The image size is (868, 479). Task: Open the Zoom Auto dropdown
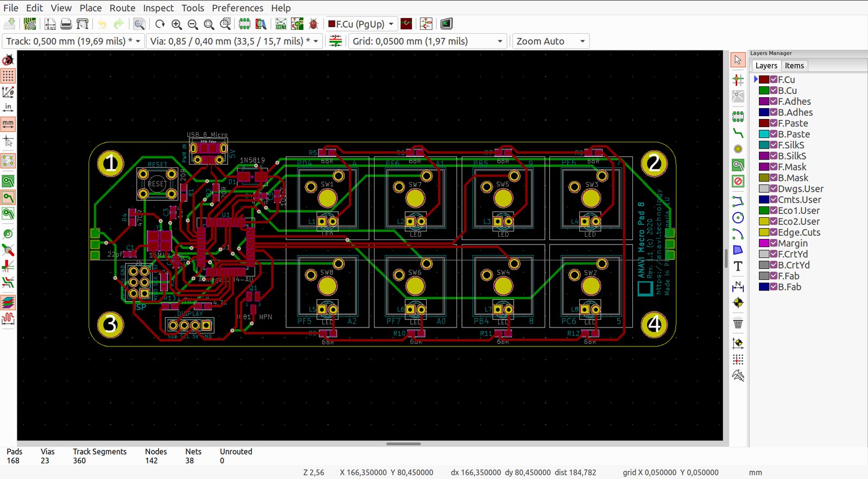(x=550, y=41)
